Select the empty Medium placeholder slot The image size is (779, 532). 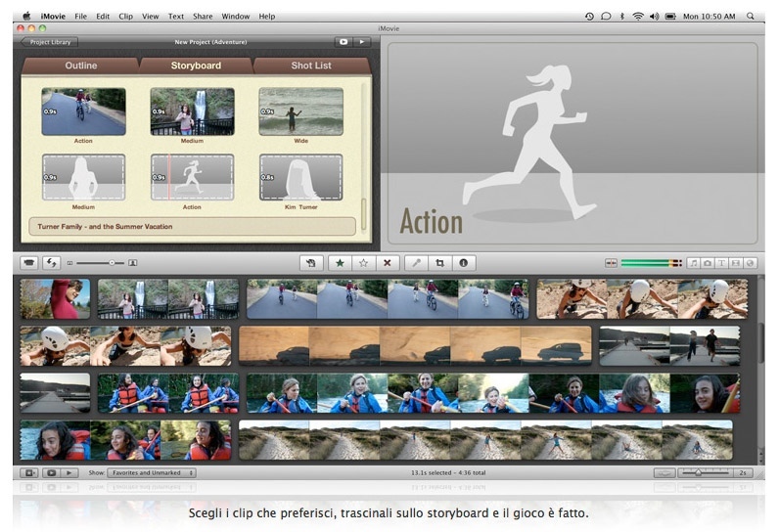point(83,177)
